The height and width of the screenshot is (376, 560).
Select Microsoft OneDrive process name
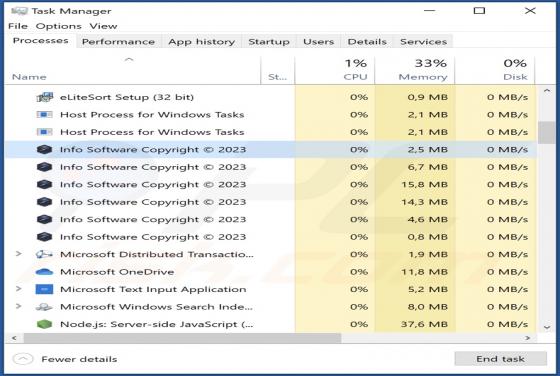tap(117, 272)
